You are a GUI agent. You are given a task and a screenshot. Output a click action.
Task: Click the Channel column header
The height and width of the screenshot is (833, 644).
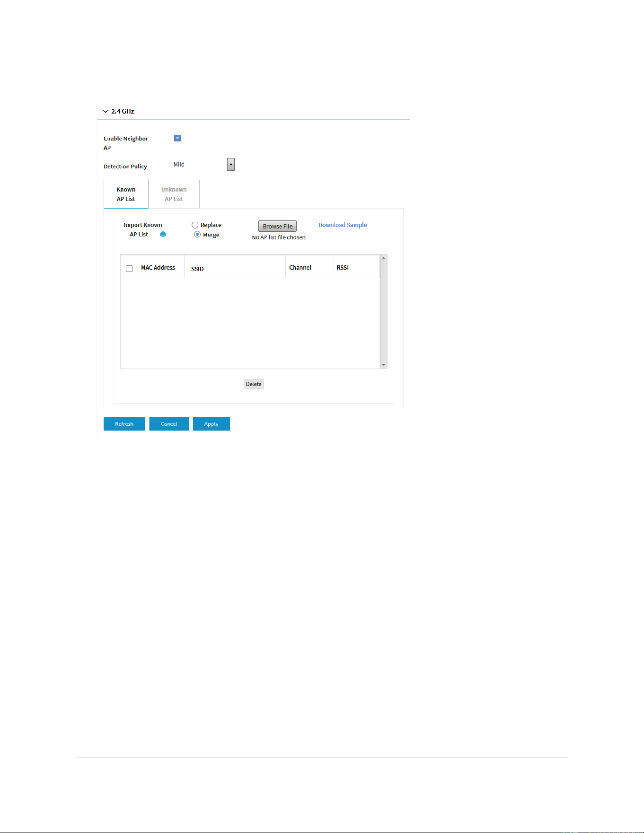pos(300,268)
